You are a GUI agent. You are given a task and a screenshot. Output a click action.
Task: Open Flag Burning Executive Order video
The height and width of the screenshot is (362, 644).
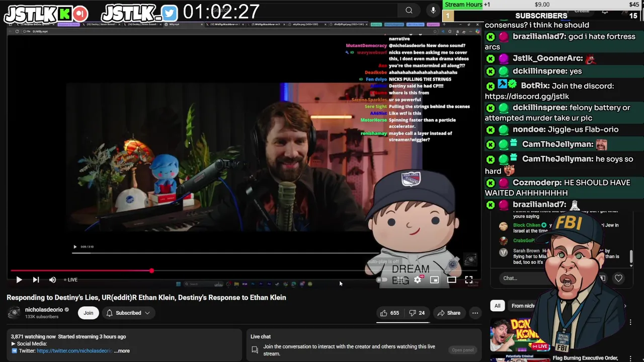pos(585,358)
